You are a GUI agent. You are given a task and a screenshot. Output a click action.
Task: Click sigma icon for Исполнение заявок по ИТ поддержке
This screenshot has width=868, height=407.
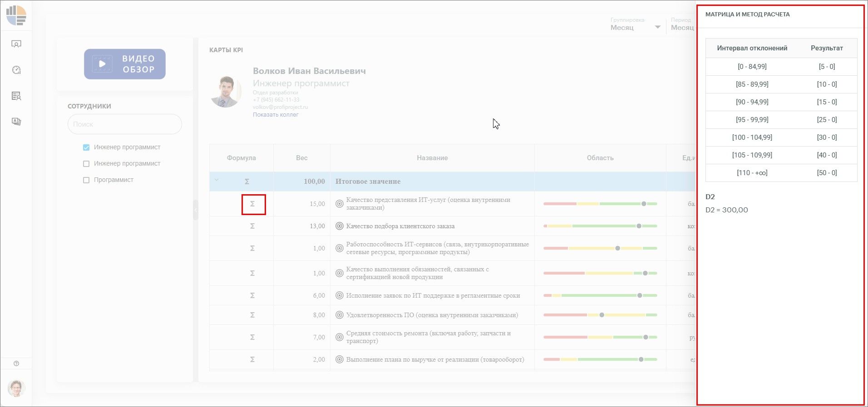pyautogui.click(x=252, y=295)
